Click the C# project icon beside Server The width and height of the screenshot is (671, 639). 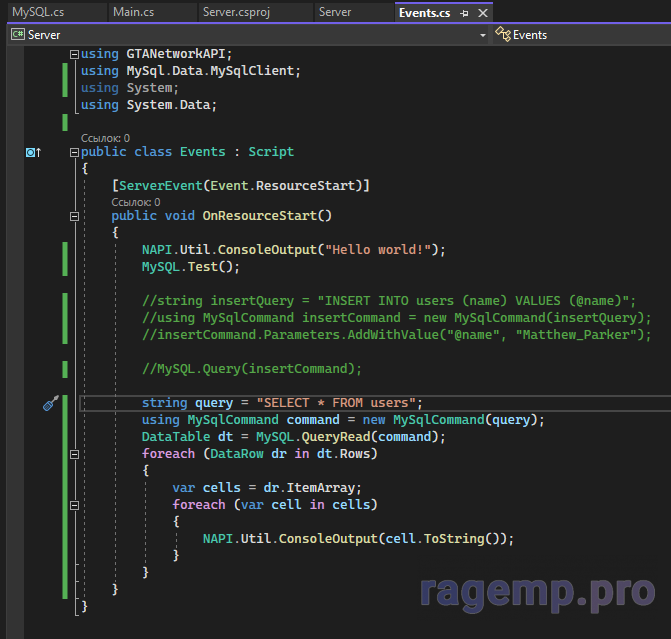point(18,34)
